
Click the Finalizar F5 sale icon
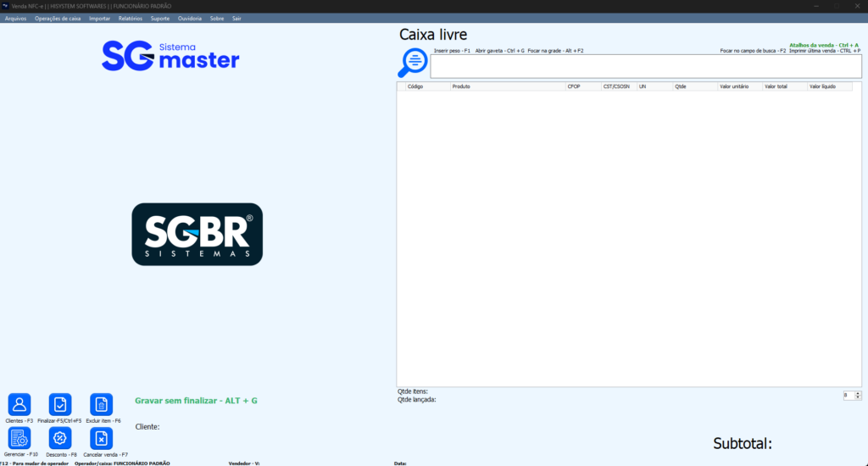(60, 404)
